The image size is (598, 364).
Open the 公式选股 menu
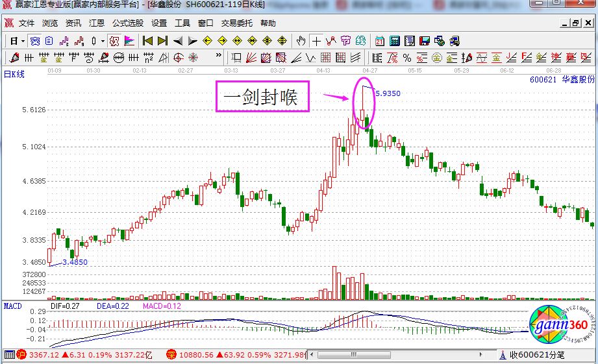[128, 23]
